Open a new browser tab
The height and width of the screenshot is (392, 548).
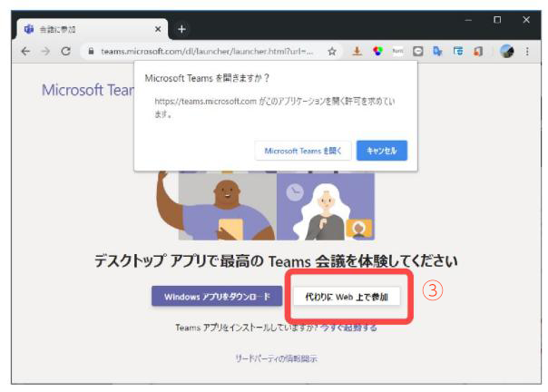(x=181, y=28)
